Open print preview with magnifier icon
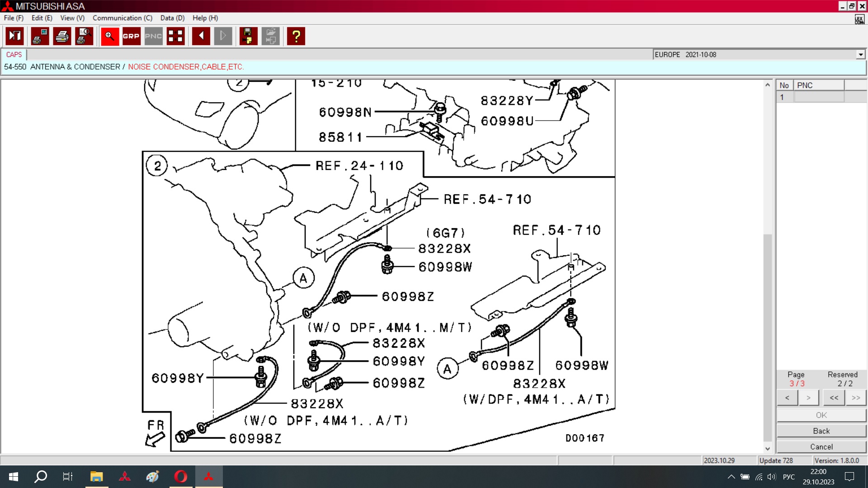868x488 pixels. pyautogui.click(x=84, y=36)
